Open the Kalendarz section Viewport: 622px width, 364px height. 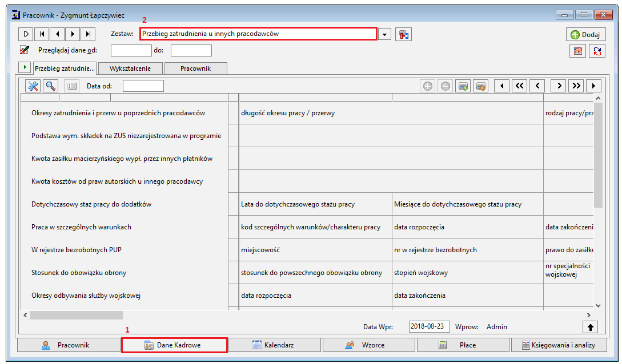coord(275,345)
